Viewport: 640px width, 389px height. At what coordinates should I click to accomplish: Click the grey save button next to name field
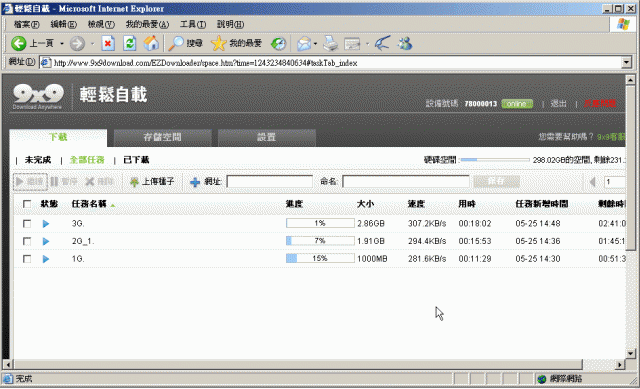[496, 181]
